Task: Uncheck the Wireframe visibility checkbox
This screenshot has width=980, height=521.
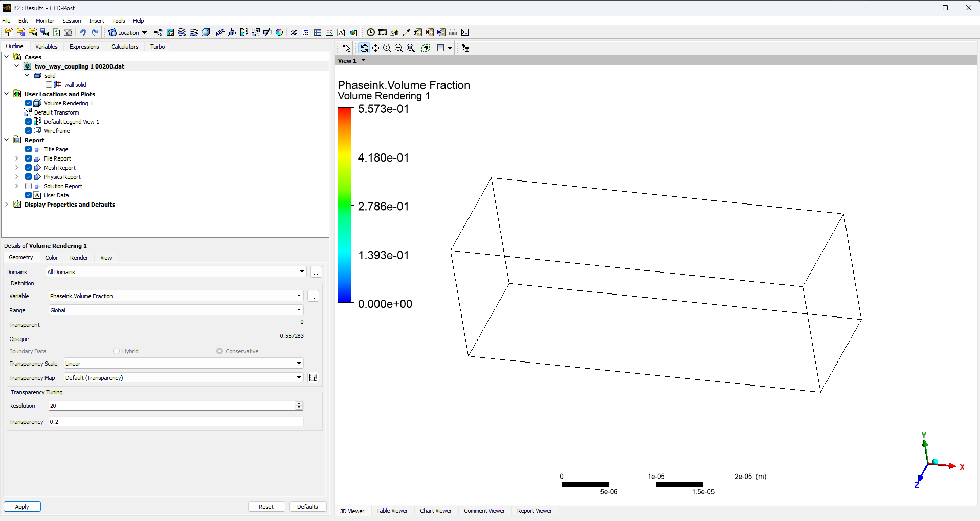Action: [x=29, y=131]
